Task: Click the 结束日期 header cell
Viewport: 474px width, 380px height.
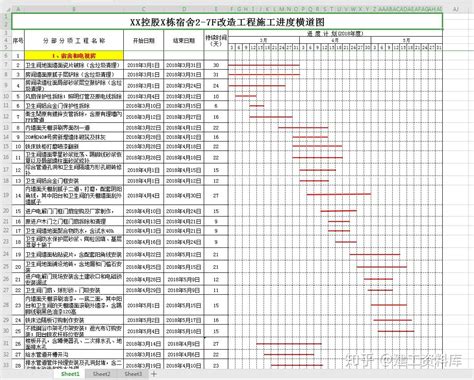Action: click(184, 41)
